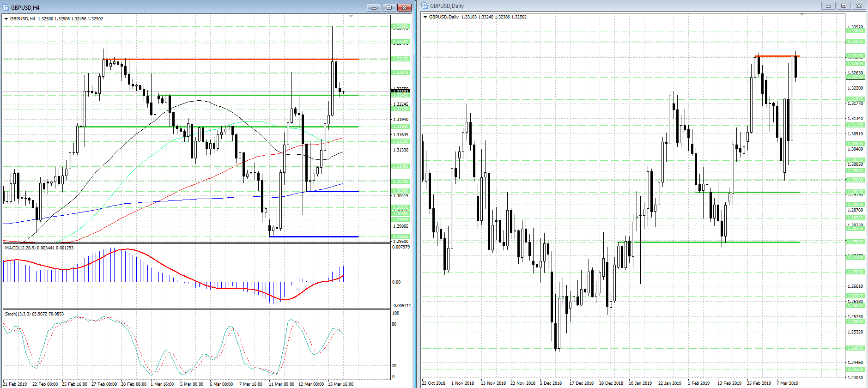Click the 22 Oct 2018 date label on Daily axis
This screenshot has height=388, width=868.
click(x=434, y=383)
